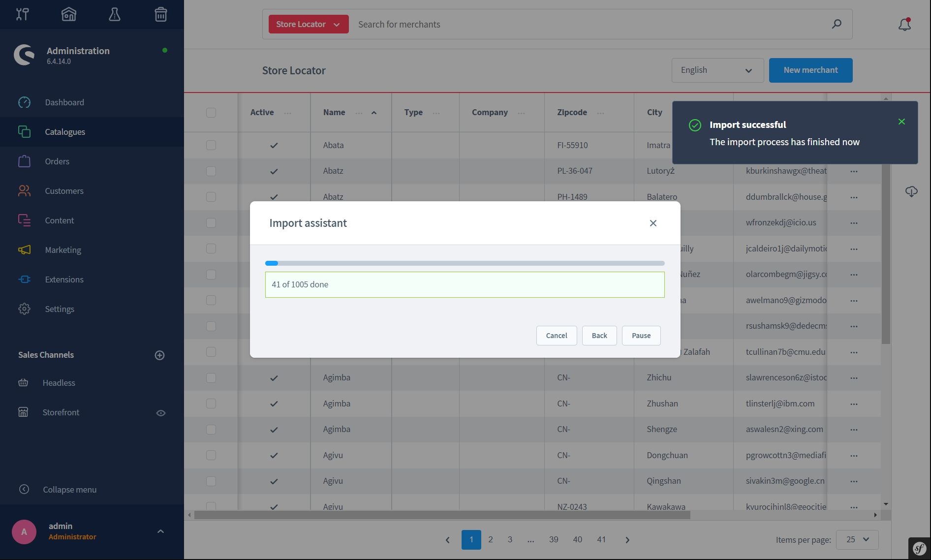This screenshot has width=931, height=560.
Task: Click the notification bell icon
Action: click(904, 24)
